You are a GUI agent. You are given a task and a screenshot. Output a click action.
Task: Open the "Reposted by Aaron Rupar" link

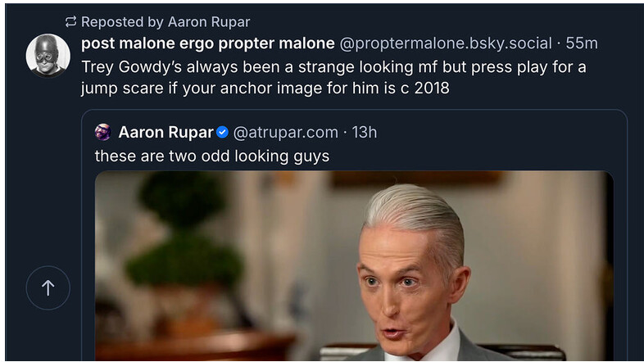(166, 22)
